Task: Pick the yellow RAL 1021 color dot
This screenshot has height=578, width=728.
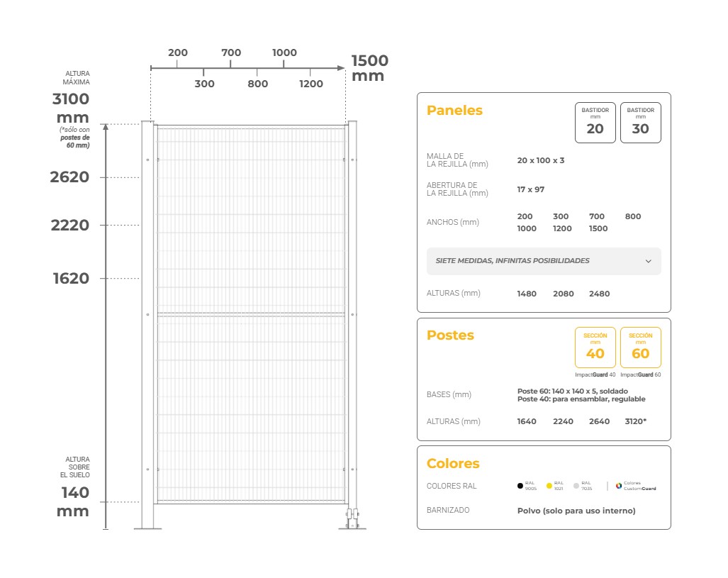Action: click(549, 486)
